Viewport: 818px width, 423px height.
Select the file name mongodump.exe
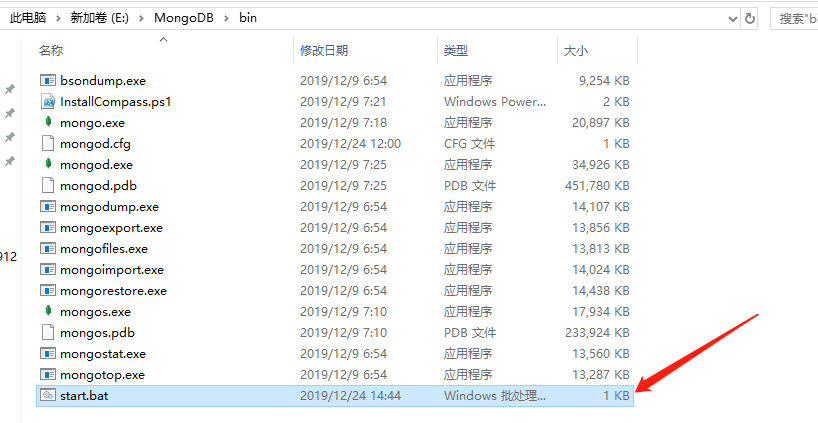tap(109, 207)
